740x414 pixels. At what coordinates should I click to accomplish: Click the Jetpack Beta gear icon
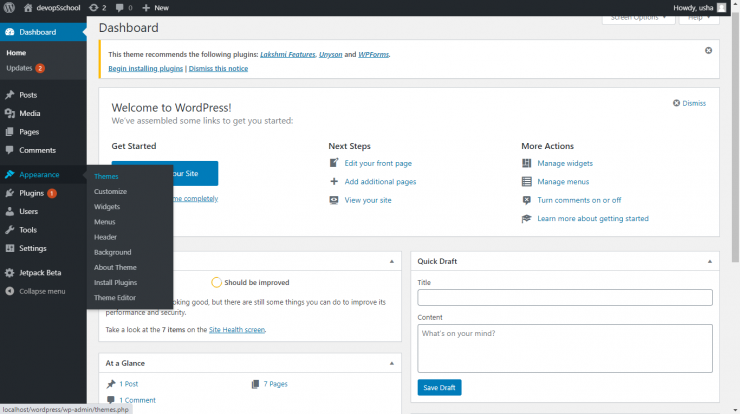click(9, 273)
